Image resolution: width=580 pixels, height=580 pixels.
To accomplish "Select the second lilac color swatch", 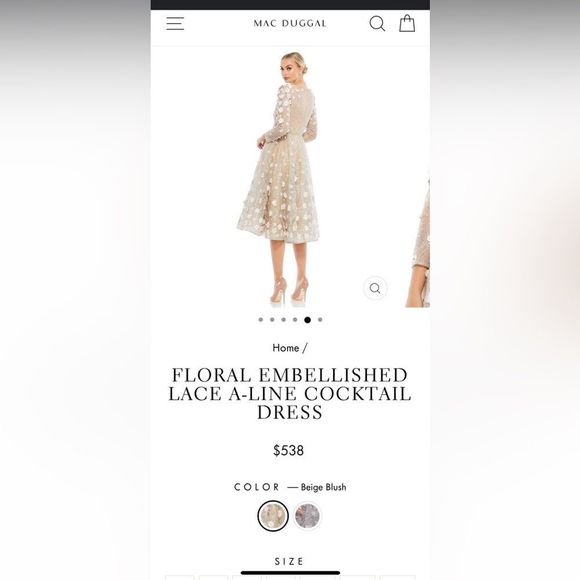I will pyautogui.click(x=307, y=516).
